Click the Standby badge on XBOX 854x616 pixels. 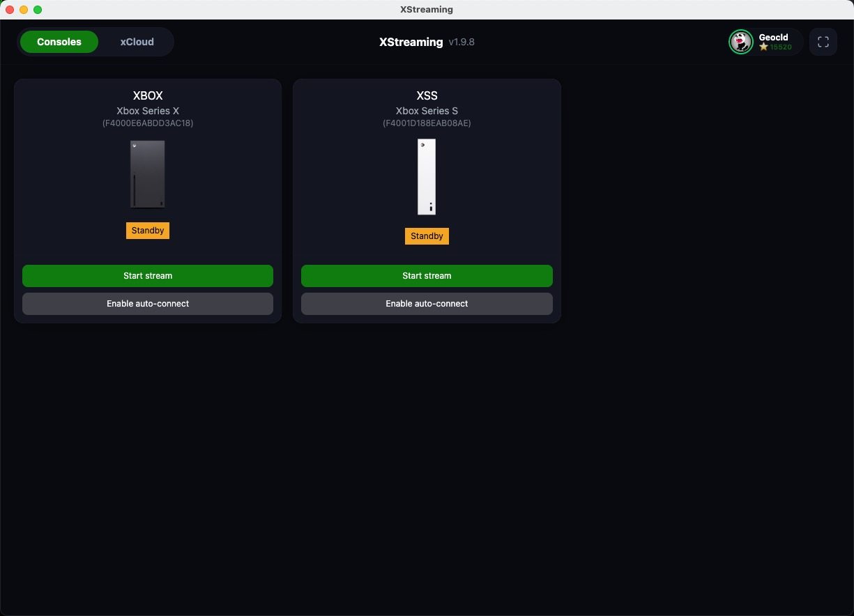pyautogui.click(x=148, y=231)
